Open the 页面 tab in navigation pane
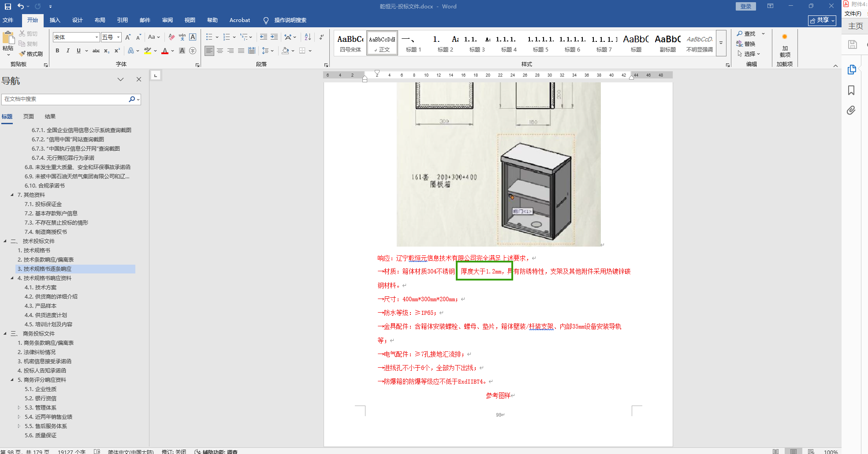 pos(29,117)
